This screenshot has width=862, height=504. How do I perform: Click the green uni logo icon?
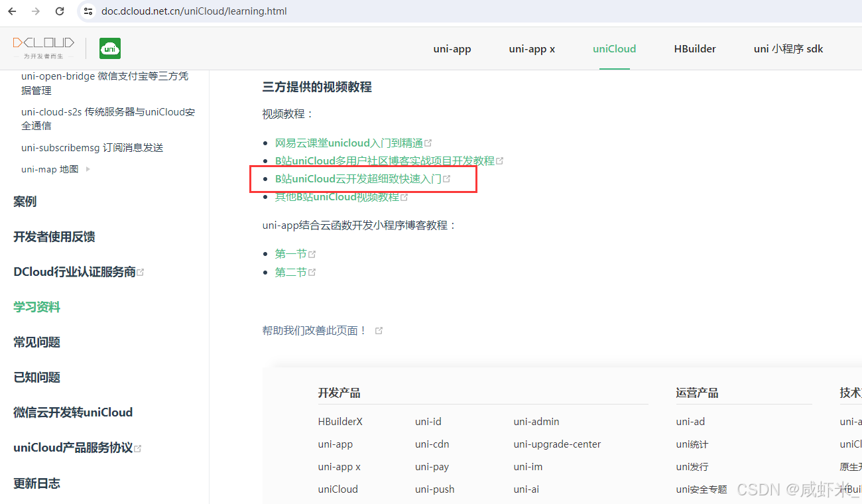click(x=110, y=48)
